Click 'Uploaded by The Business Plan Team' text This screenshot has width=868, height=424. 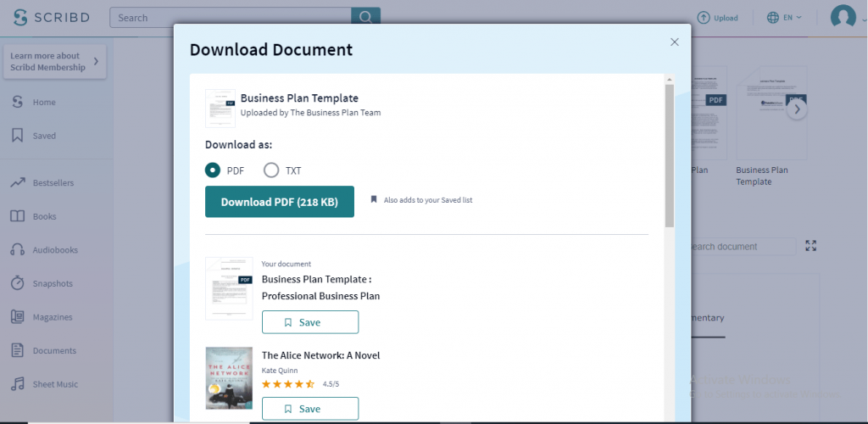tap(310, 113)
